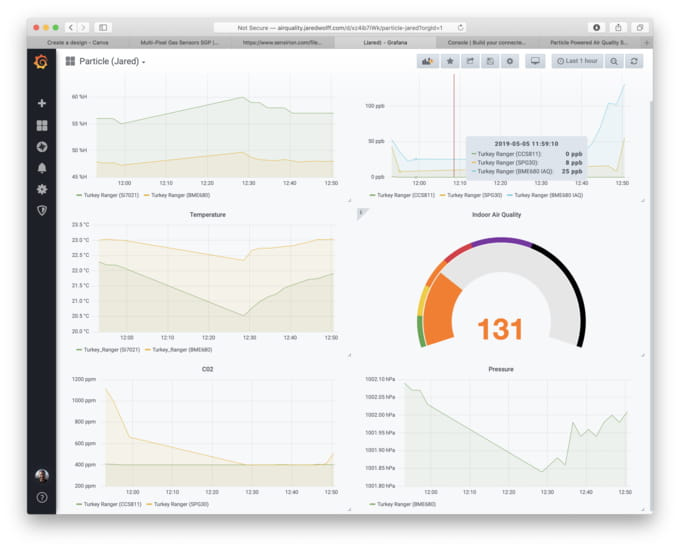Screen dimensions: 680x550
Task: Switch to the Create a design - Canva tab
Action: pos(78,43)
